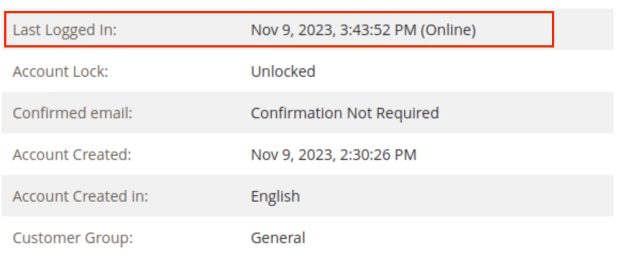Select the Nov 9, 2023, 2:30:26 PM value
Screen dimensions: 644x272
pos(334,155)
